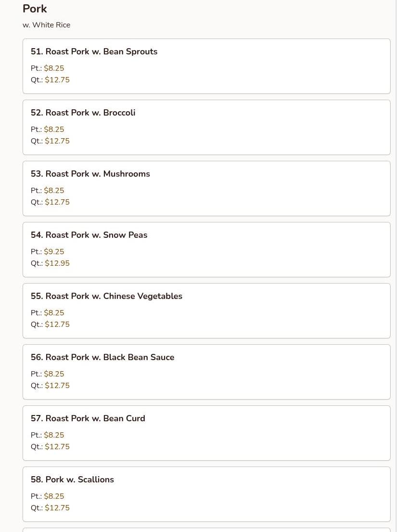Click pint price of Roast Pork w. Bean Sprouts

coord(54,68)
